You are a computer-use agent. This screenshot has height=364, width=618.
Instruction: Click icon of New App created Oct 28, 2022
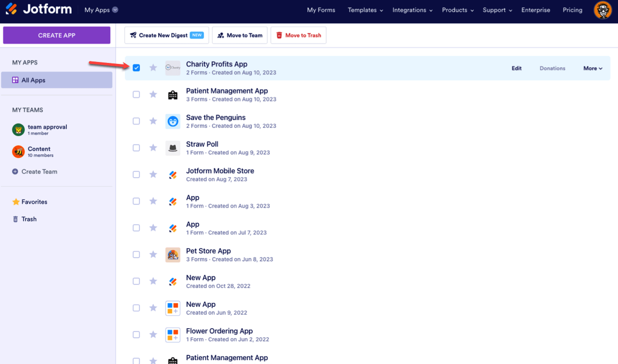tap(173, 281)
